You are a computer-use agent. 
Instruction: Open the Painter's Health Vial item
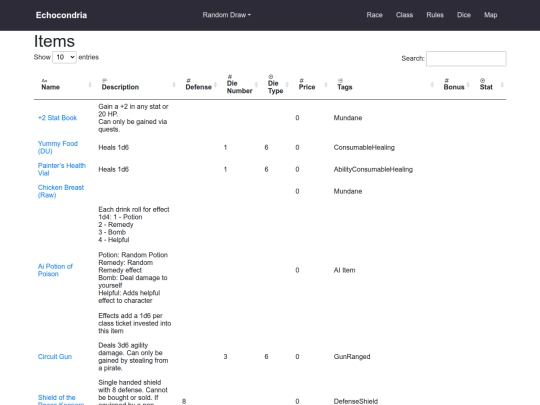pos(62,169)
